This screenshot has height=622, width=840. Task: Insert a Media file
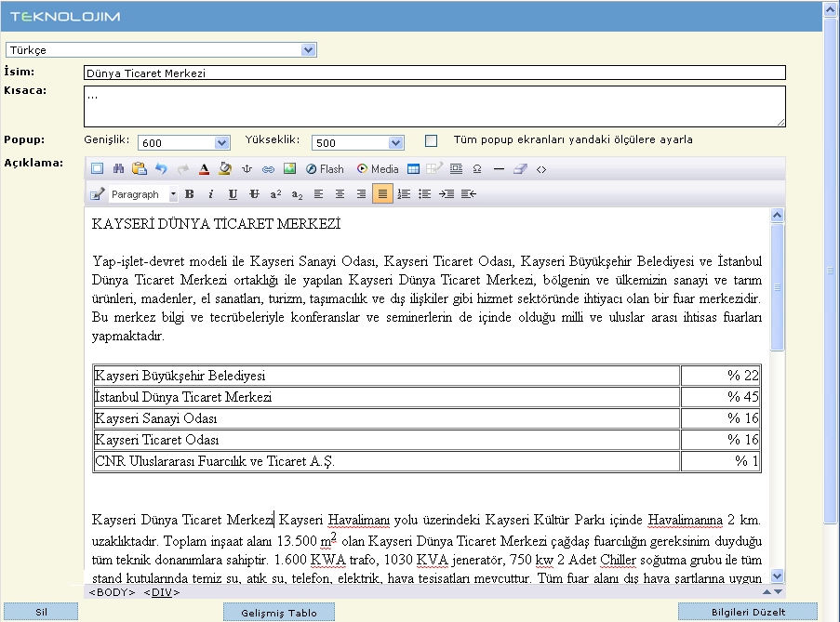pyautogui.click(x=378, y=169)
